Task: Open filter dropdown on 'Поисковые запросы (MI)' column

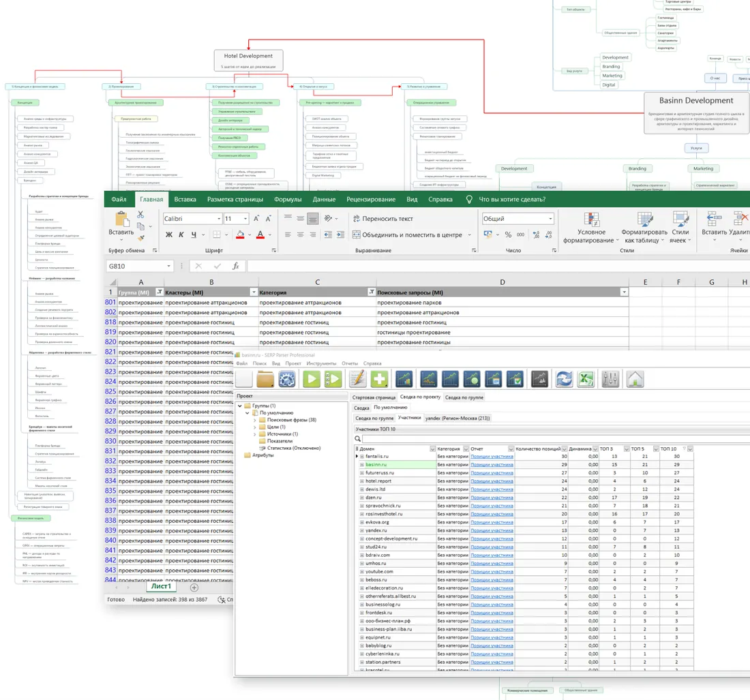Action: tap(624, 292)
